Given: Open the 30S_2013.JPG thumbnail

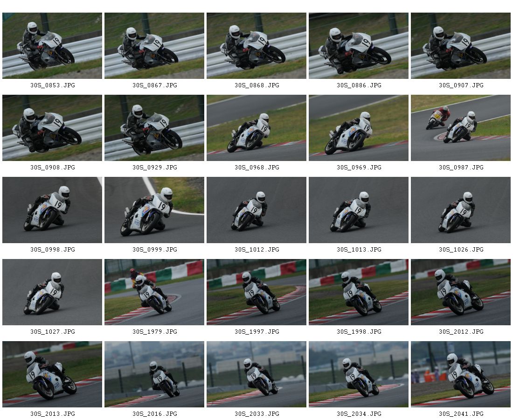Looking at the screenshot, I should click(52, 374).
